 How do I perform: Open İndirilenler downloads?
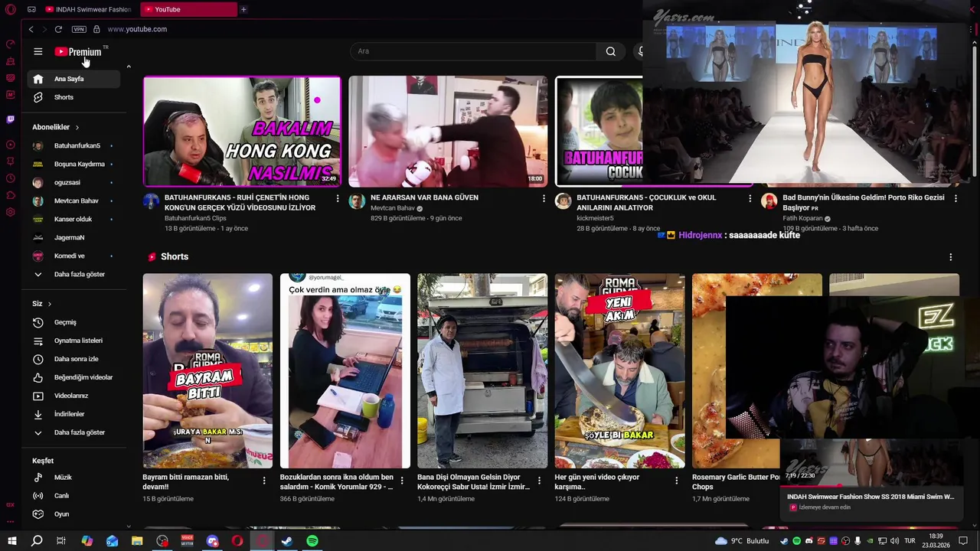pos(74,414)
